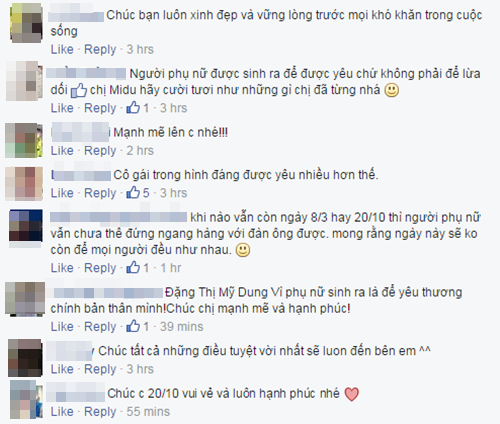Click likes icon on 39 mins comment

pos(133,326)
